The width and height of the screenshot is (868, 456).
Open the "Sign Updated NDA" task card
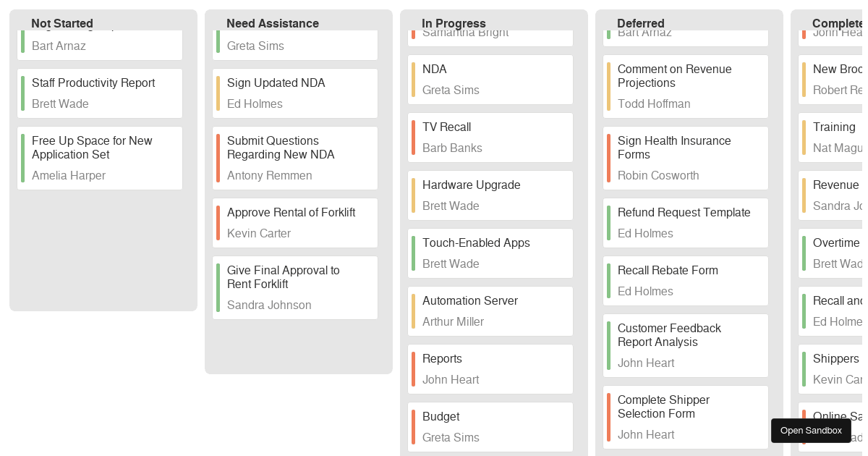pyautogui.click(x=294, y=93)
